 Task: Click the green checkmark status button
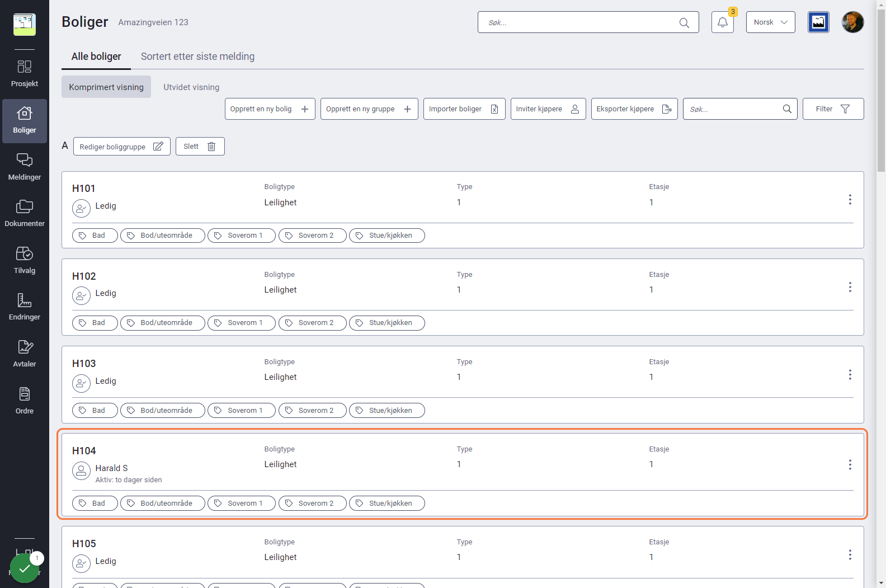click(25, 568)
